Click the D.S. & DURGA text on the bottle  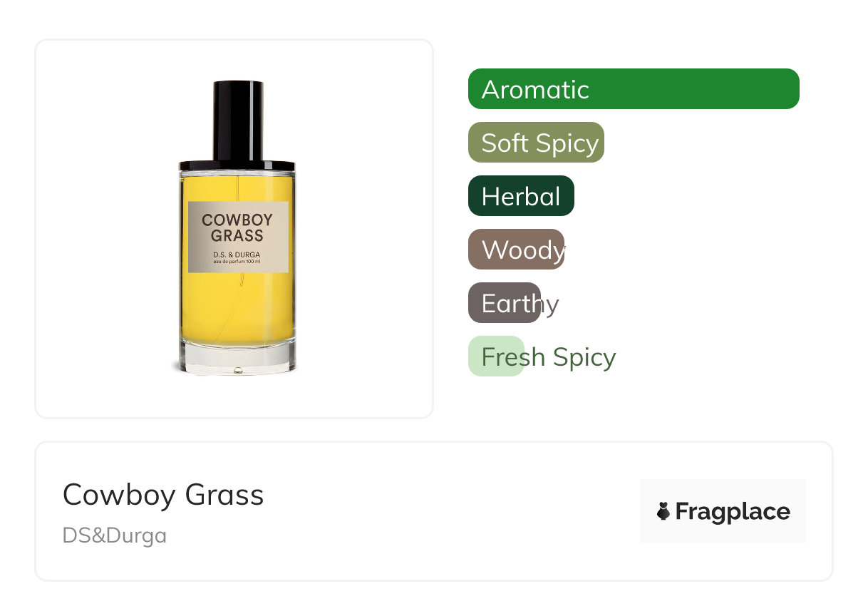click(238, 255)
